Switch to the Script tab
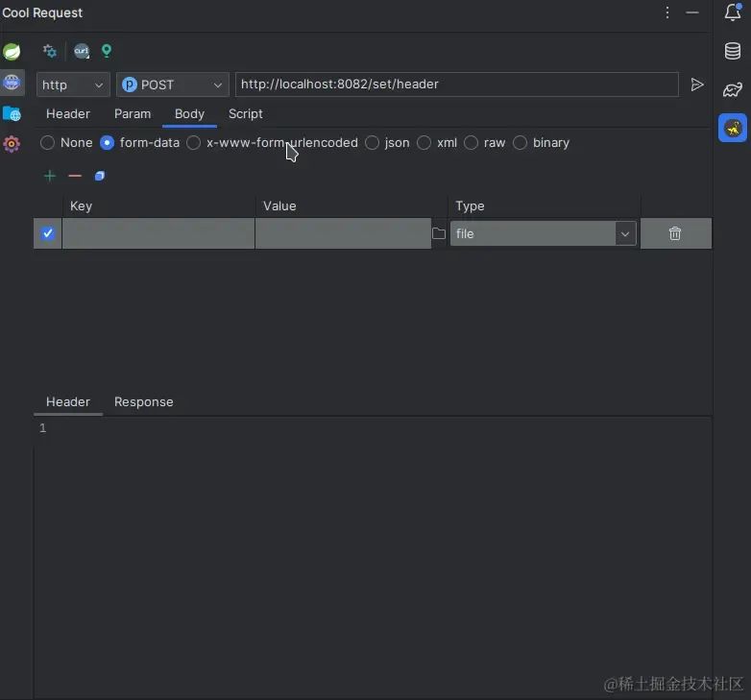Viewport: 751px width, 700px height. click(x=245, y=114)
